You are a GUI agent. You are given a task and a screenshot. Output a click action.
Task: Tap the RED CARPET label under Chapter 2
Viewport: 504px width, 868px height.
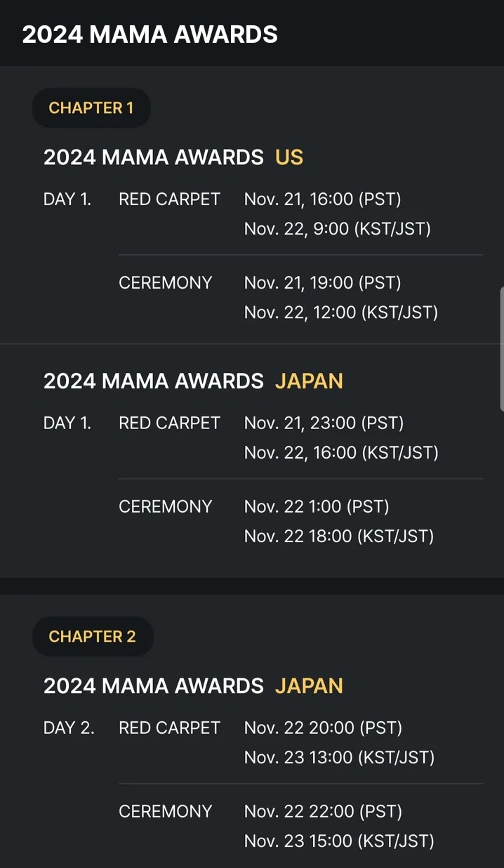pyautogui.click(x=169, y=728)
